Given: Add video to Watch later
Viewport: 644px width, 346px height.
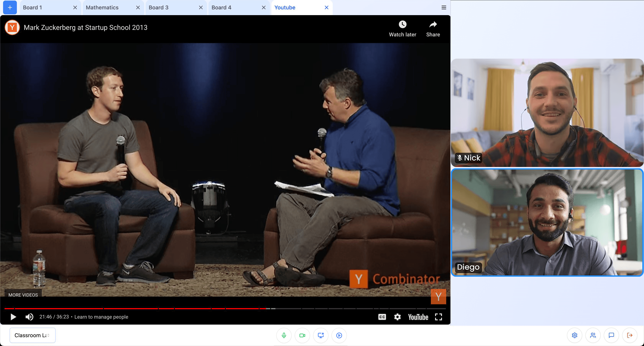Looking at the screenshot, I should [x=402, y=29].
